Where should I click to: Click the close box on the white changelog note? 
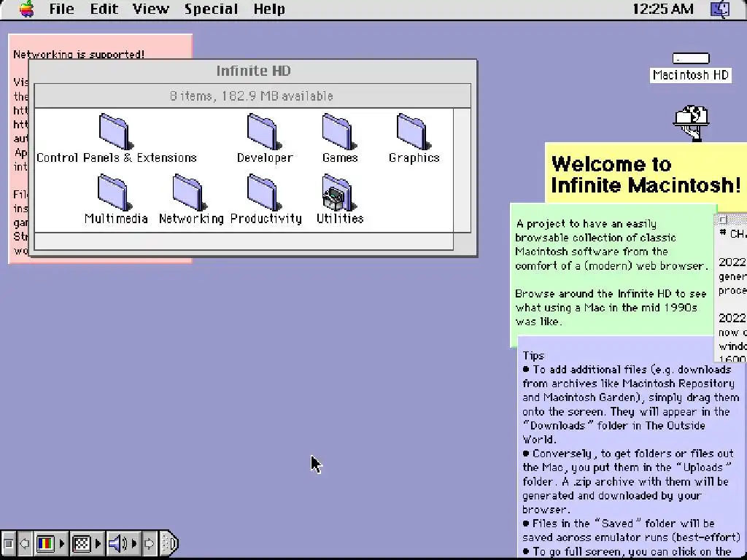(x=723, y=219)
